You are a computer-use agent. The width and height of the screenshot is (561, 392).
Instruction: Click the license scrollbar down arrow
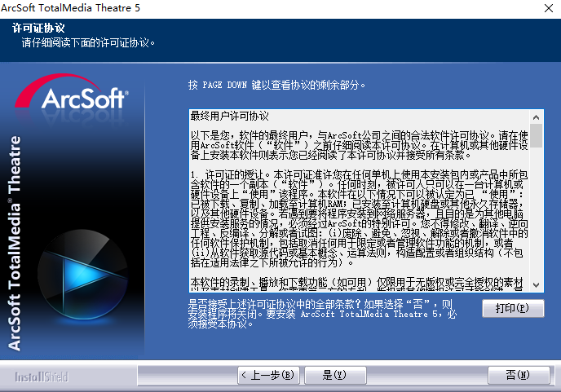click(x=536, y=285)
